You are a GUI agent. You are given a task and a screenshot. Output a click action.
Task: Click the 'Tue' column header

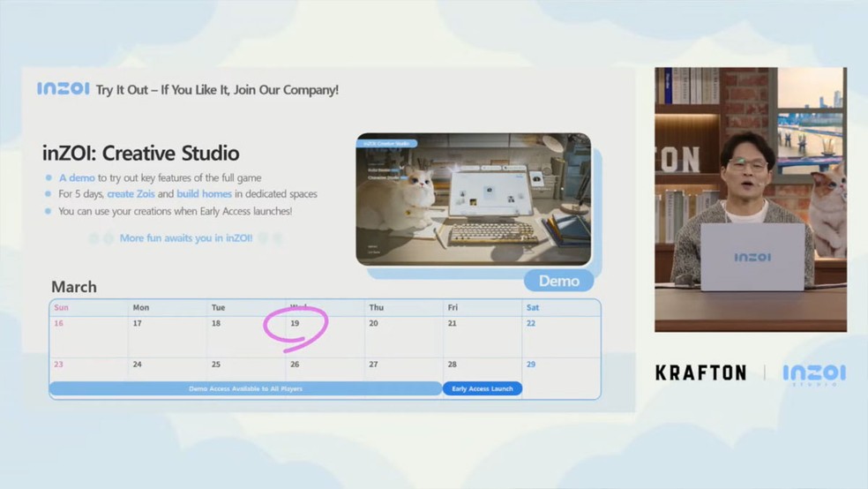click(x=218, y=307)
